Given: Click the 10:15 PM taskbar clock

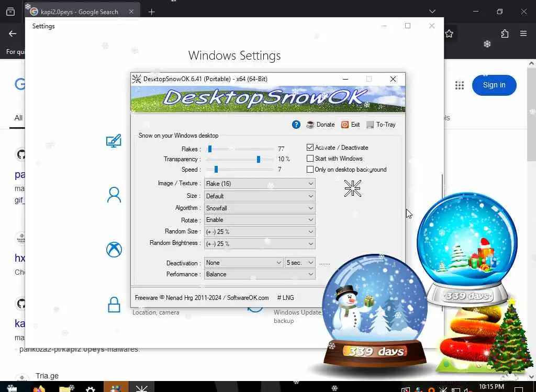Looking at the screenshot, I should point(491,387).
